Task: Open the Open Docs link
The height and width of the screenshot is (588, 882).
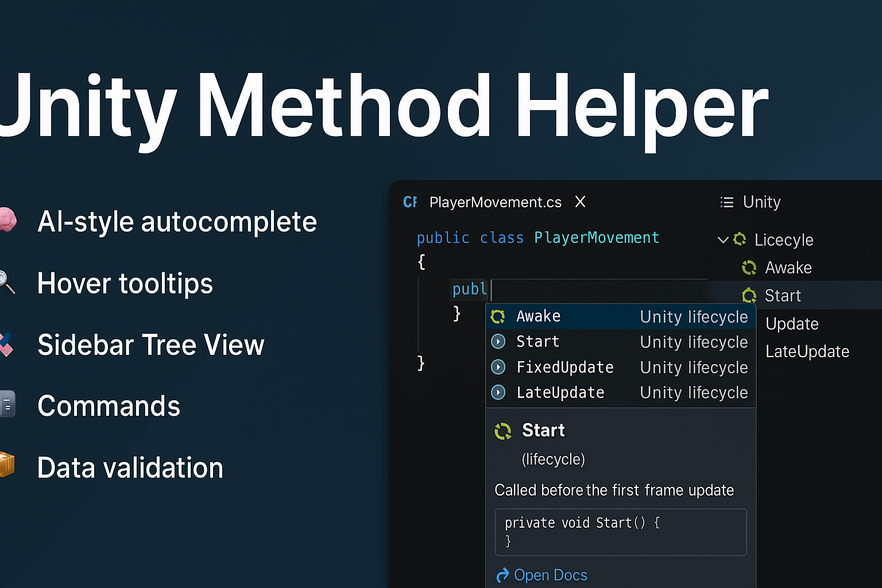Action: 551,575
